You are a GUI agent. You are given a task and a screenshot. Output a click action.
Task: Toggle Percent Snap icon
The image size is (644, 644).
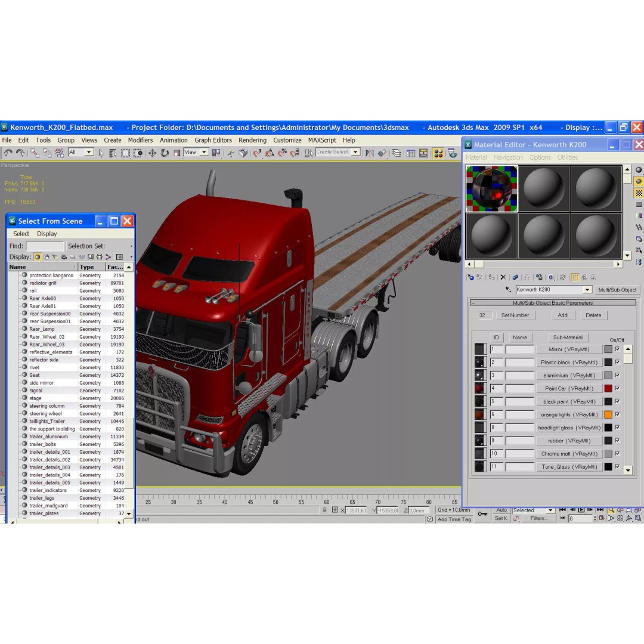pyautogui.click(x=282, y=153)
